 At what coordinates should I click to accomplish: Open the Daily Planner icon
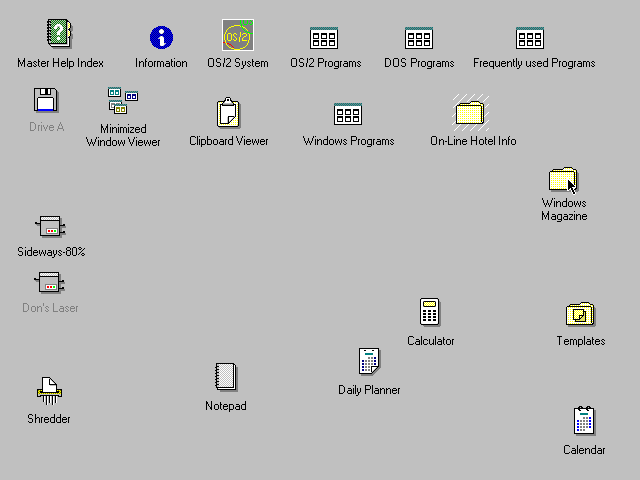[369, 362]
